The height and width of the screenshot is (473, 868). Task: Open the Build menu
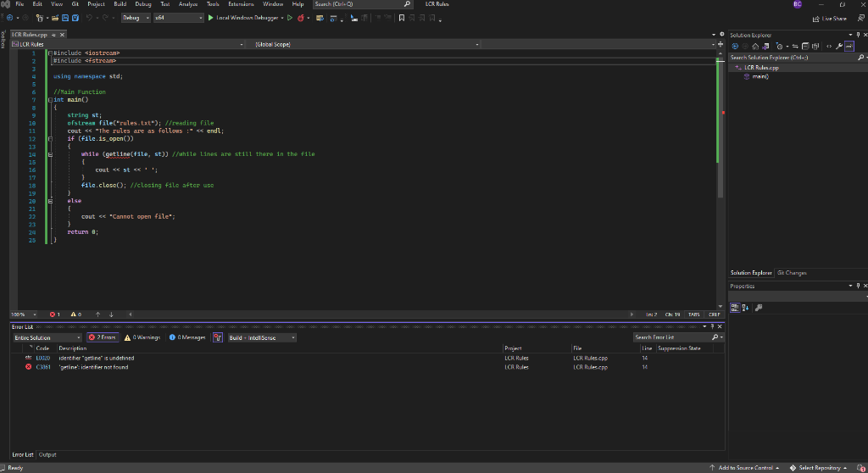[x=119, y=4]
